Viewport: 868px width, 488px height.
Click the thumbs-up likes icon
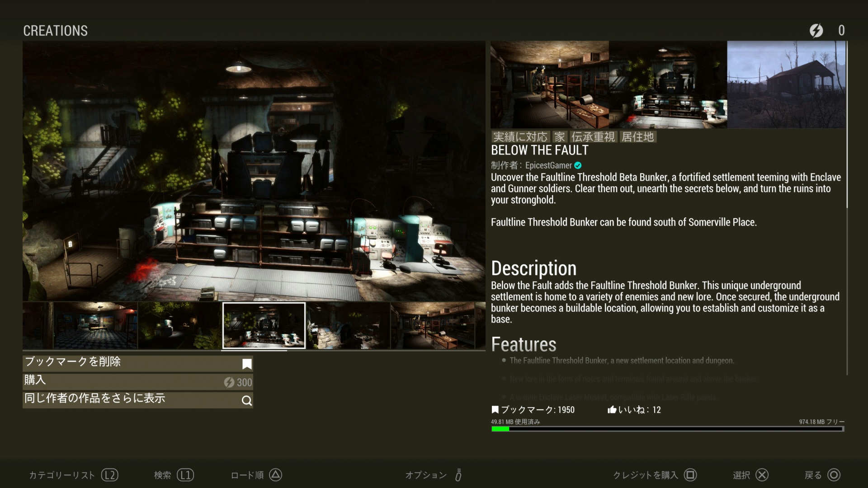point(612,410)
